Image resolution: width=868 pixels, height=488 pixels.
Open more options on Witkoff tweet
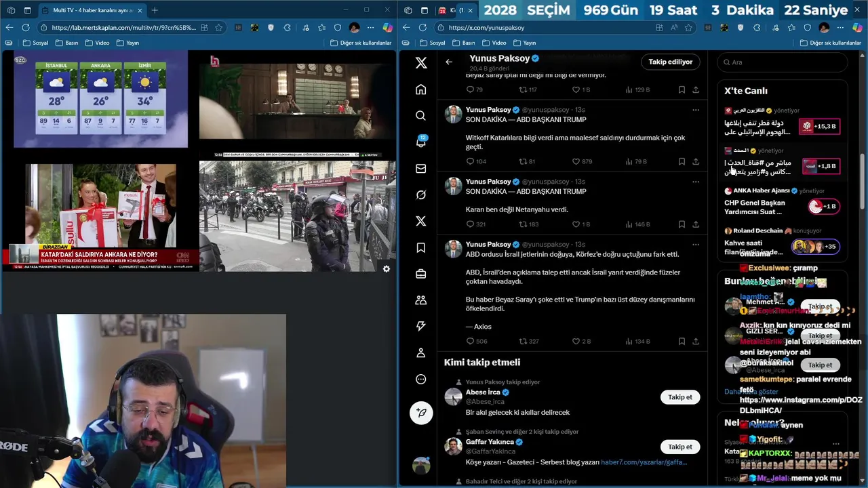696,110
